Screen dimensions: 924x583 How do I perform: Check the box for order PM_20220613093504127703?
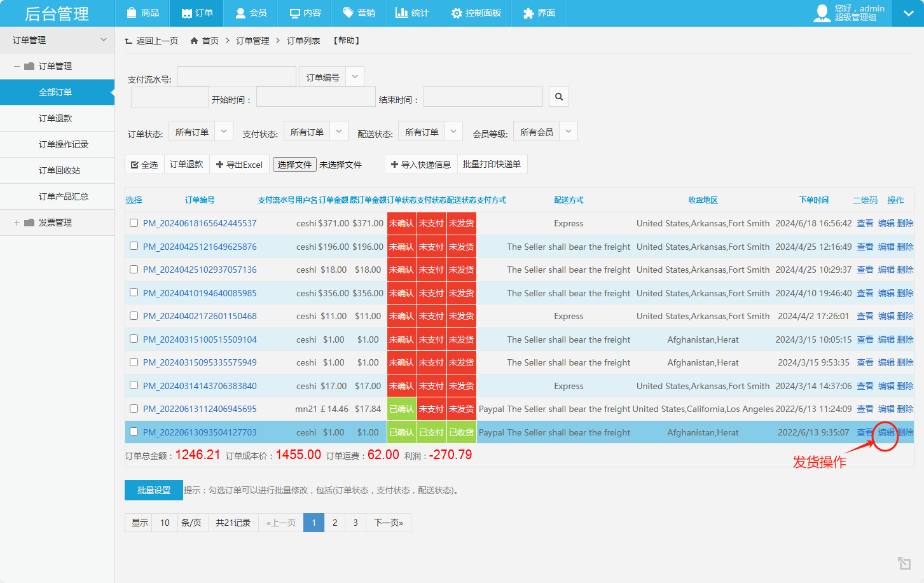[134, 432]
